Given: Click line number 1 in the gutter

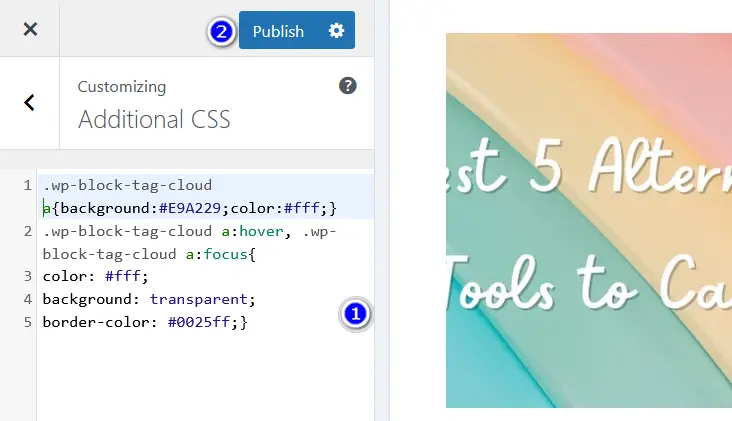Looking at the screenshot, I should (x=27, y=186).
